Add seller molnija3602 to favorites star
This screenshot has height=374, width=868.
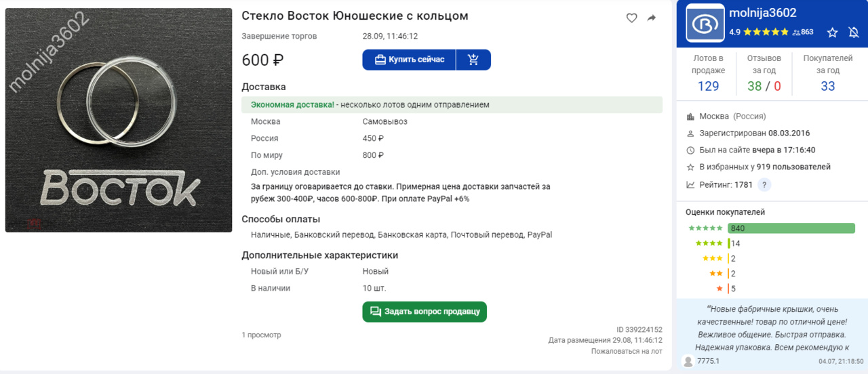[833, 32]
